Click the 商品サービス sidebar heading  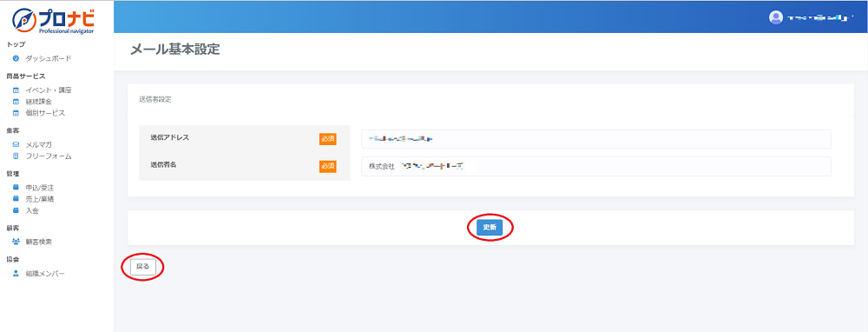coord(25,76)
